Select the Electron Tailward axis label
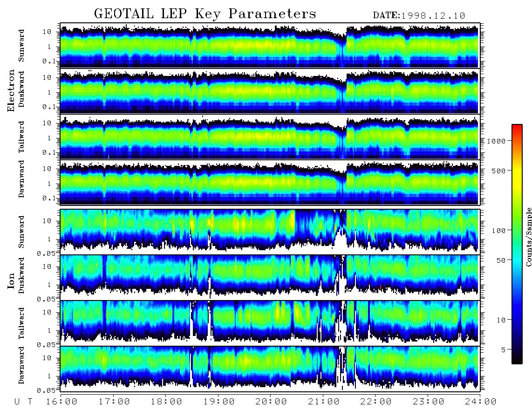The width and height of the screenshot is (532, 410). click(21, 137)
